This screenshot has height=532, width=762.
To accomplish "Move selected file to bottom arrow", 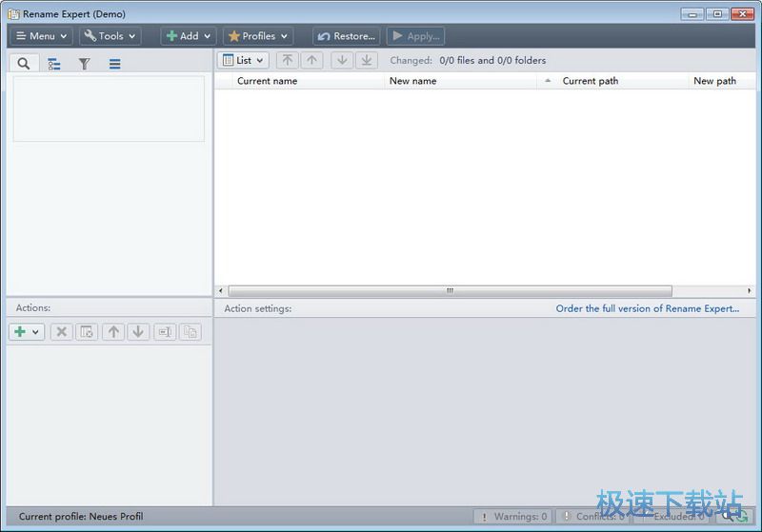I will [x=367, y=60].
